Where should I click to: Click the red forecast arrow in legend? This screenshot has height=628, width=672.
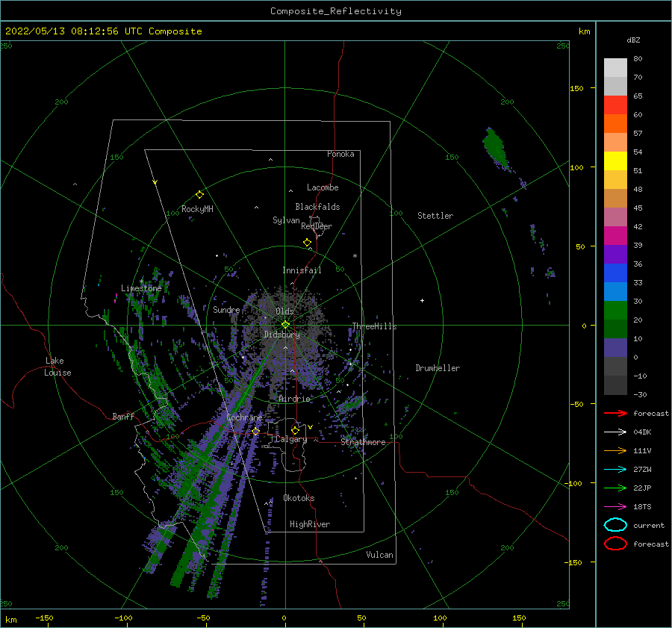point(615,413)
